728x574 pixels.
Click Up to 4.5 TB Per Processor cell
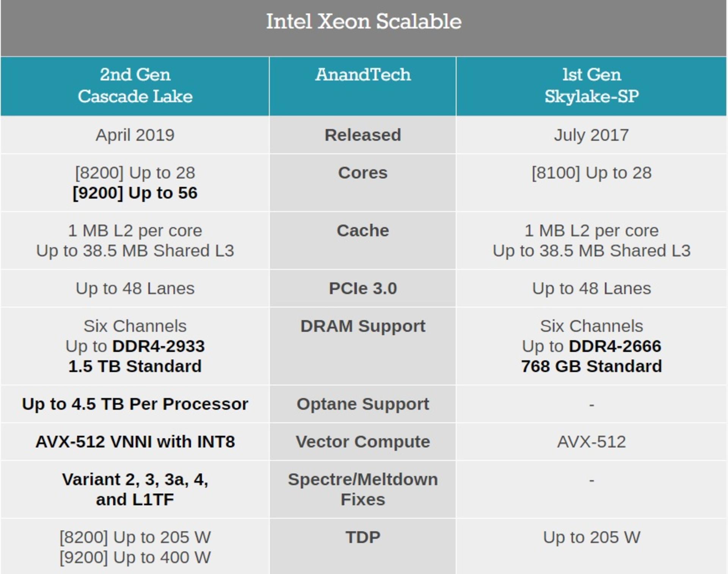pos(135,404)
